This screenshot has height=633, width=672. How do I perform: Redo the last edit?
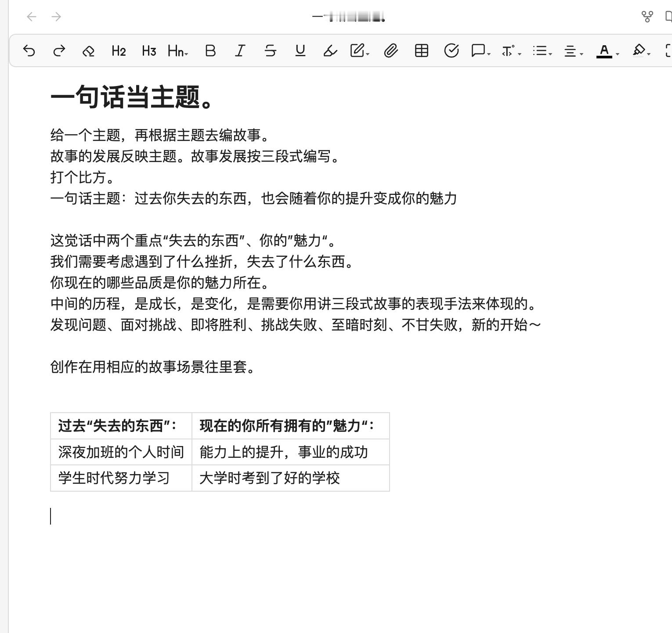(x=58, y=51)
